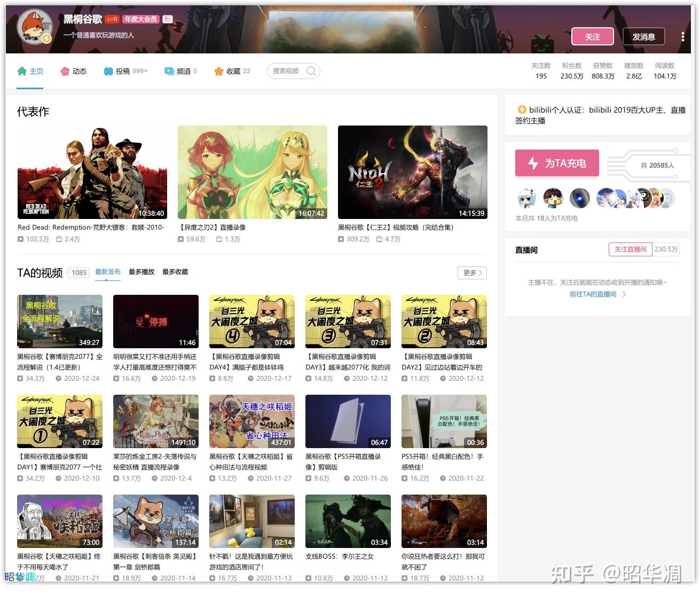The width and height of the screenshot is (700, 603).
Task: Open 天穗之咲稻姬 省心种田法 video title
Action: click(251, 462)
